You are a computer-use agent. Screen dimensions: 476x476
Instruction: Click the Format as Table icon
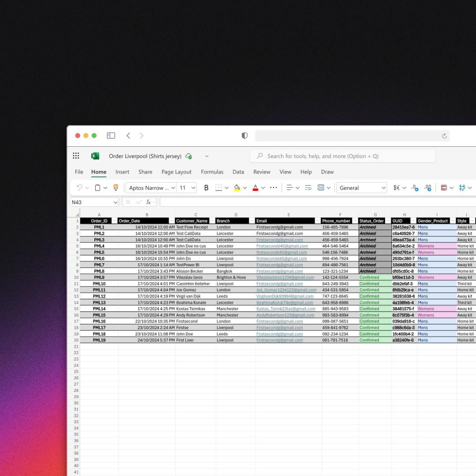pos(462,188)
